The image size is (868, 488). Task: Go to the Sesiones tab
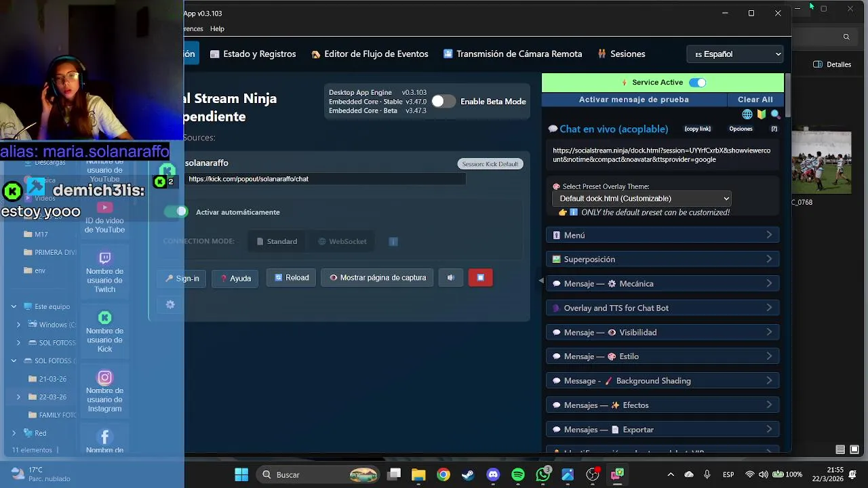[x=620, y=54]
